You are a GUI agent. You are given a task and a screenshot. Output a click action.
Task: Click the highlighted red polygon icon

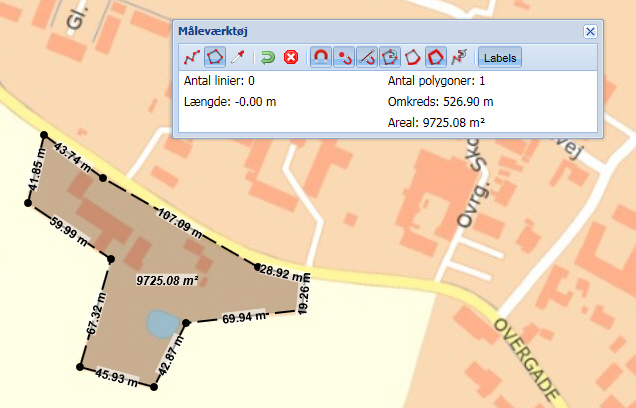(436, 57)
